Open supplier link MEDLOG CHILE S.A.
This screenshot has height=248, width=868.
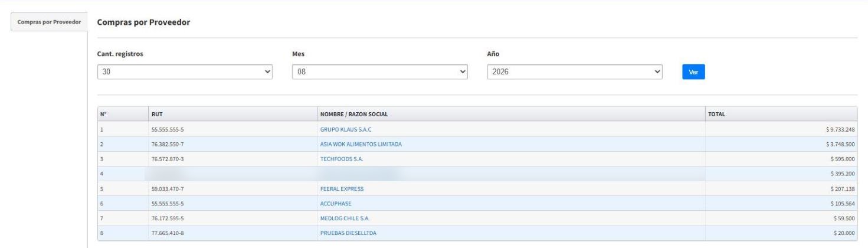pos(345,218)
